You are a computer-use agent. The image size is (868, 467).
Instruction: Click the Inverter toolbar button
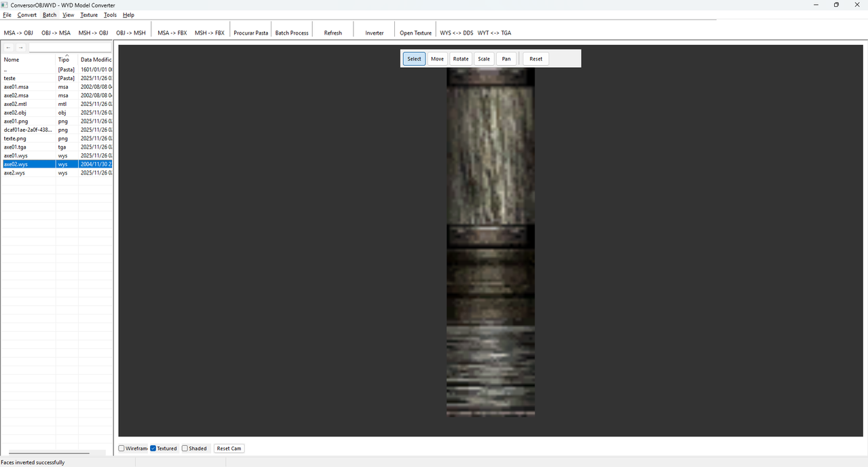click(x=375, y=33)
